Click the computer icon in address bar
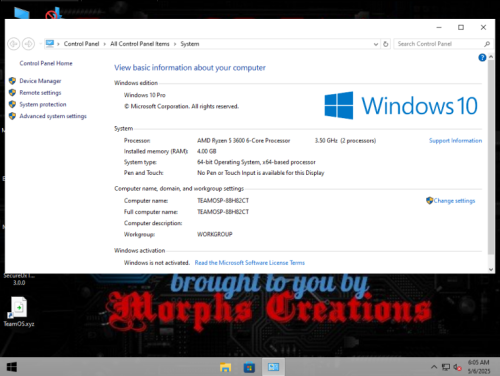500x376 pixels. point(50,44)
